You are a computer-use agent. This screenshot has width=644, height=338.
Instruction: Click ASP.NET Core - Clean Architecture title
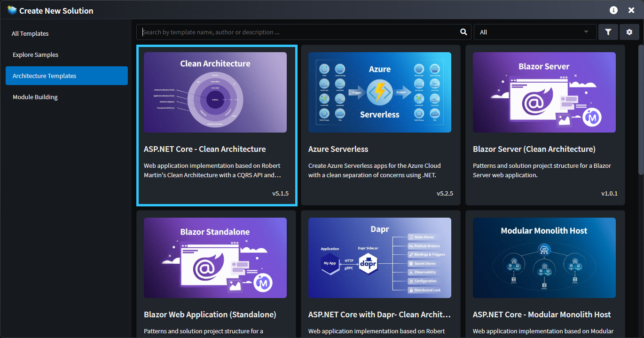(x=205, y=149)
